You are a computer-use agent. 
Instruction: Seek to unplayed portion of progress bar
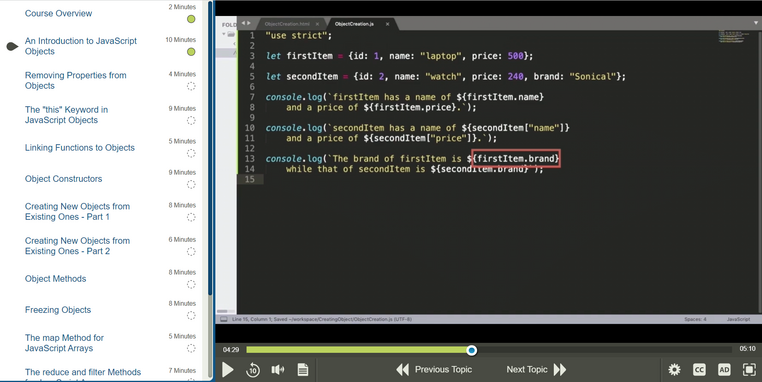click(x=603, y=350)
